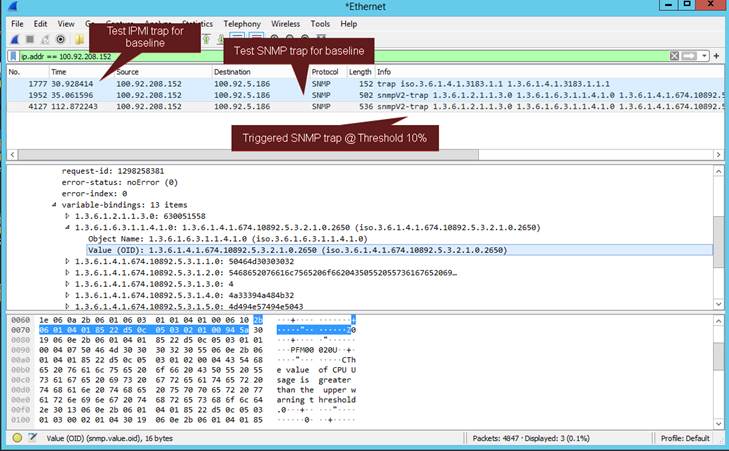Stop the running packet capture
Viewport: 729px width, 451px height.
[x=30, y=40]
